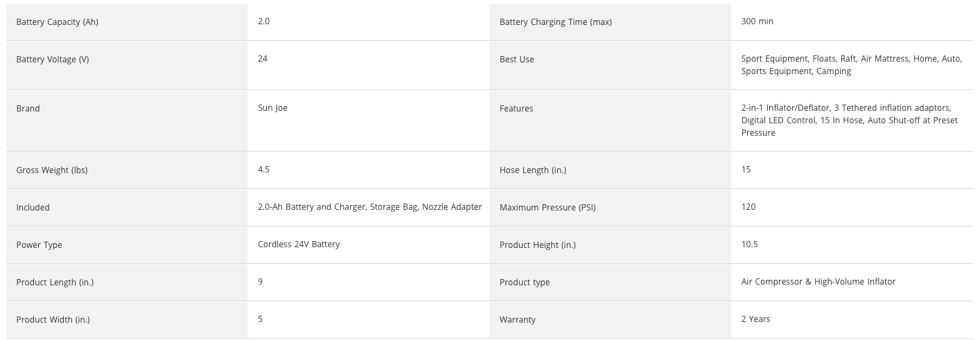Click the Product Length (in.) label
The height and width of the screenshot is (340, 980).
click(x=55, y=283)
